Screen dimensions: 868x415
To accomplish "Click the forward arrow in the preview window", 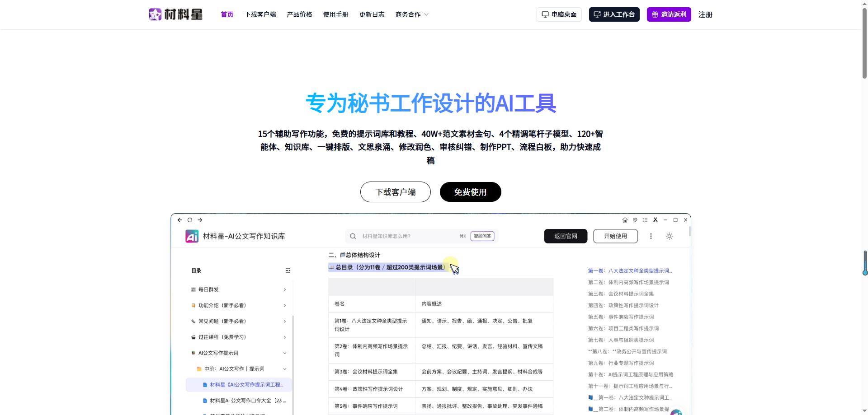I will coord(200,220).
